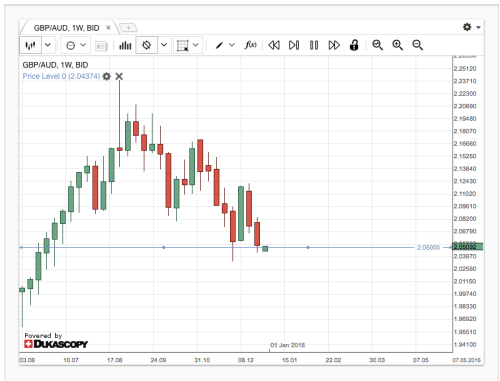Pause the chart playback
The width and height of the screenshot is (500, 381).
[x=314, y=45]
